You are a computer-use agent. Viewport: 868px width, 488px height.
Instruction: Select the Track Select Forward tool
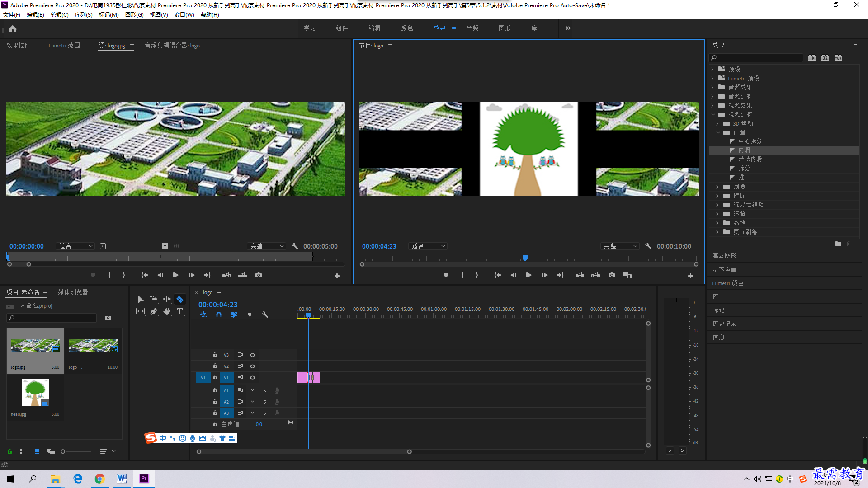153,299
